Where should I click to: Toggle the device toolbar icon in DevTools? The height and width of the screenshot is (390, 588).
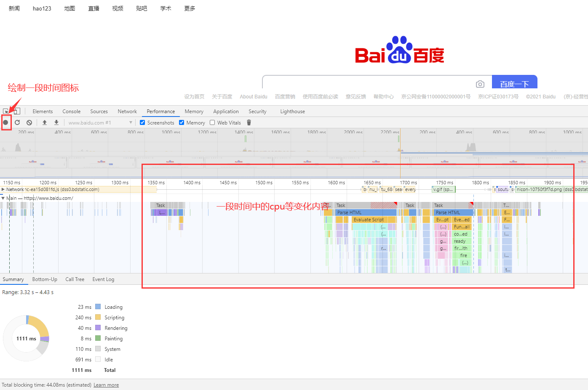[x=17, y=111]
